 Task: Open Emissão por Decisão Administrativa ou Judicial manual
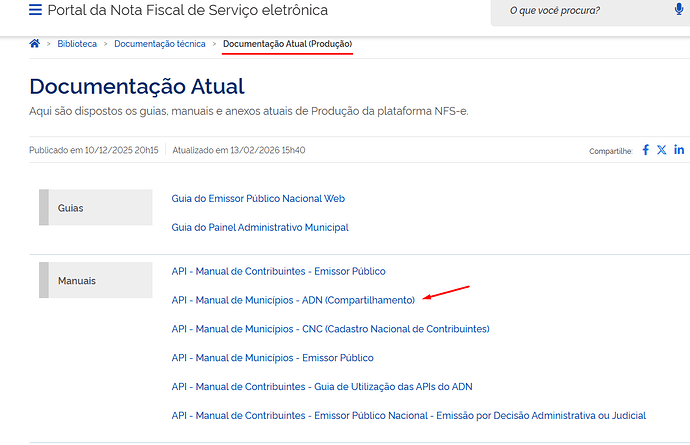[408, 415]
